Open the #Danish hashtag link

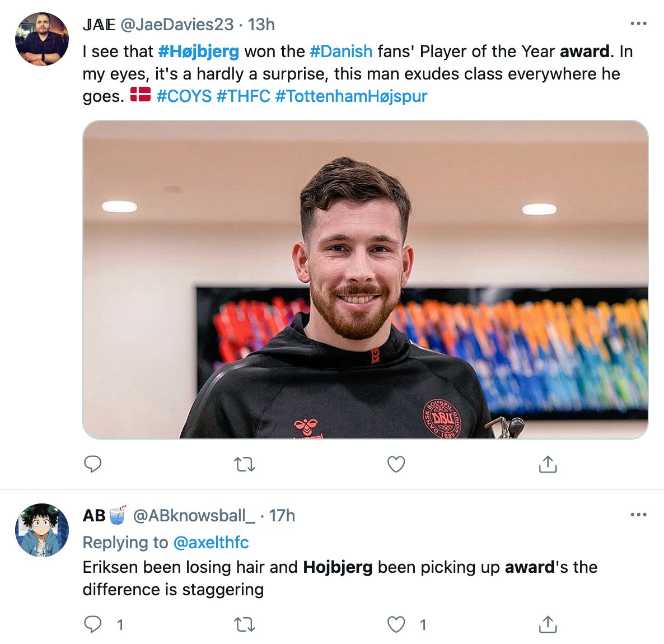pyautogui.click(x=341, y=52)
